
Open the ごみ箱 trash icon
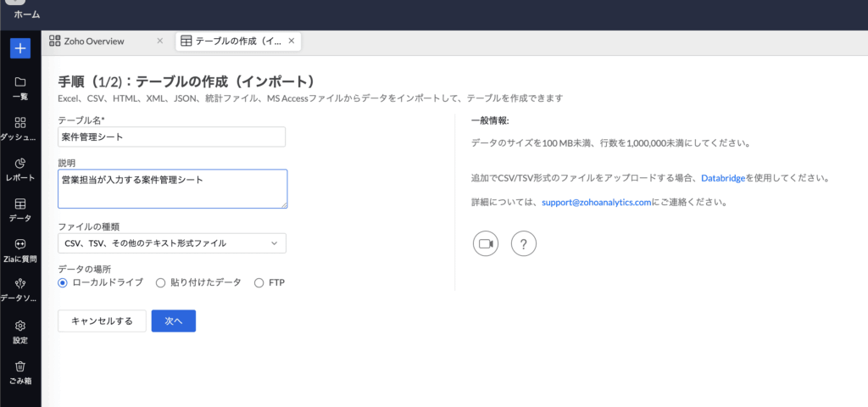(20, 366)
